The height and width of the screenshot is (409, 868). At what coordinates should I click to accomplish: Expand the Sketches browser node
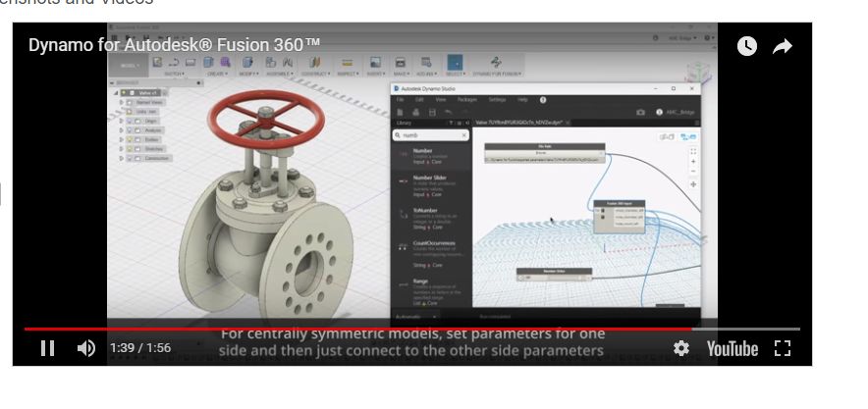click(x=122, y=149)
